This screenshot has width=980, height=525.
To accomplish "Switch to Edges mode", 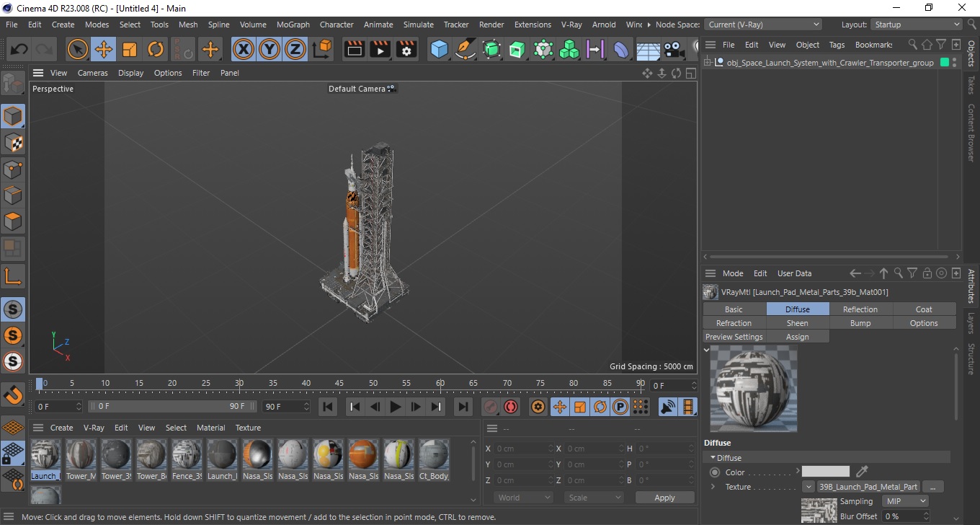I will (x=13, y=195).
